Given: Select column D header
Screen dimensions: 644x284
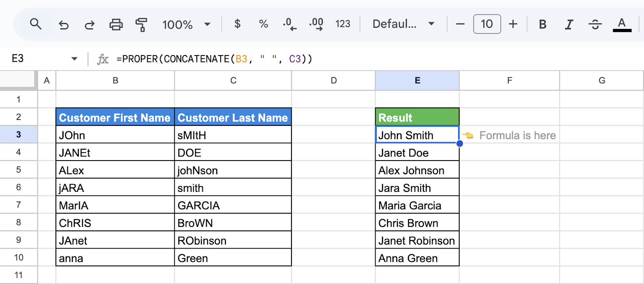Looking at the screenshot, I should click(333, 80).
